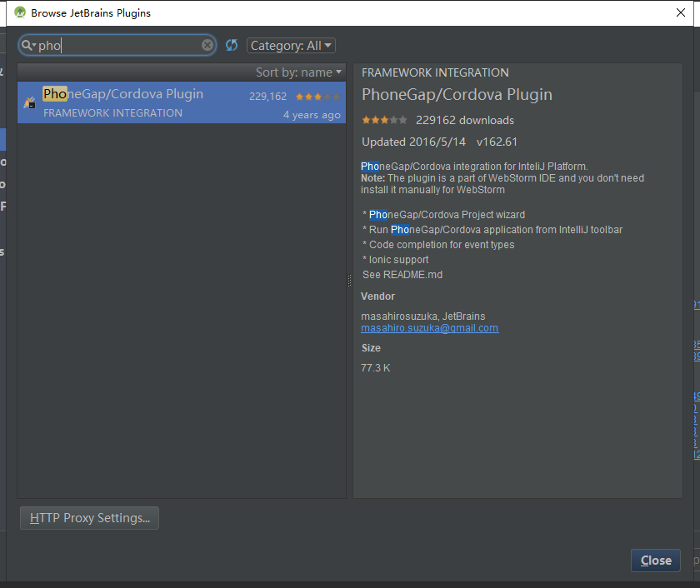The width and height of the screenshot is (700, 588).
Task: Click the star rating in plugin list row
Action: pos(317,97)
